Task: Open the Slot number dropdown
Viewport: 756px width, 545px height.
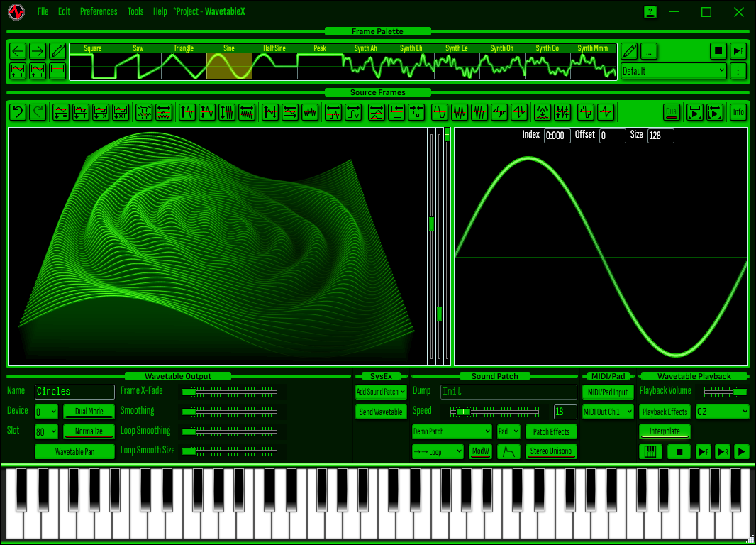Action: [46, 431]
